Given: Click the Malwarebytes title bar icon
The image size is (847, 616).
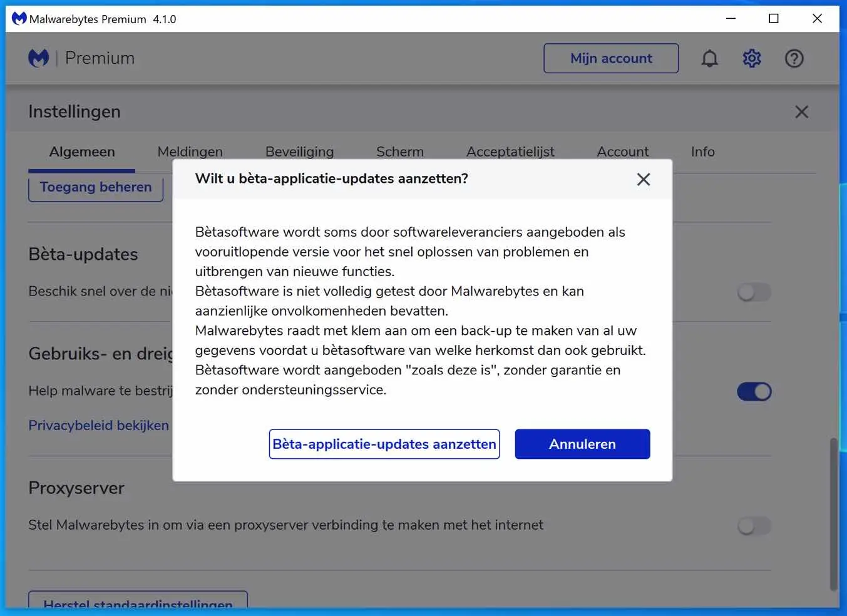Looking at the screenshot, I should [19, 19].
